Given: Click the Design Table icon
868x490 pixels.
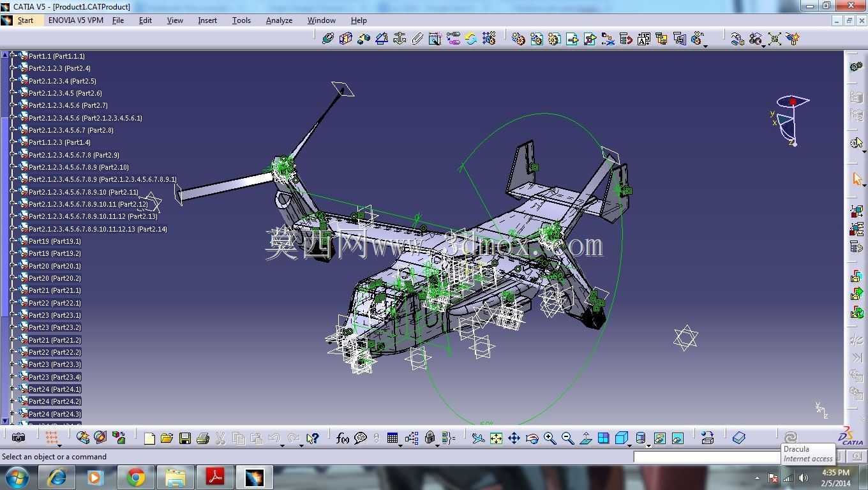Looking at the screenshot, I should [393, 438].
